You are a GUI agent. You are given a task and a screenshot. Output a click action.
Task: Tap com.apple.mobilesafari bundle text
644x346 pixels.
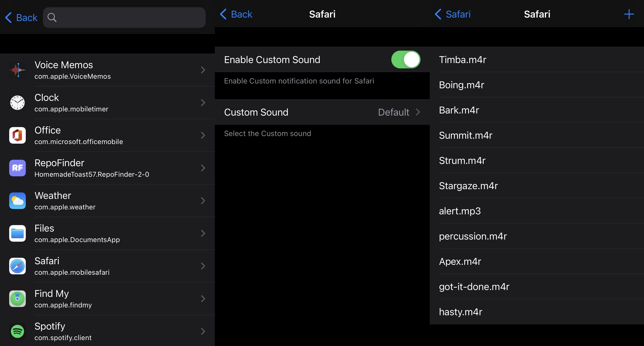pos(72,272)
